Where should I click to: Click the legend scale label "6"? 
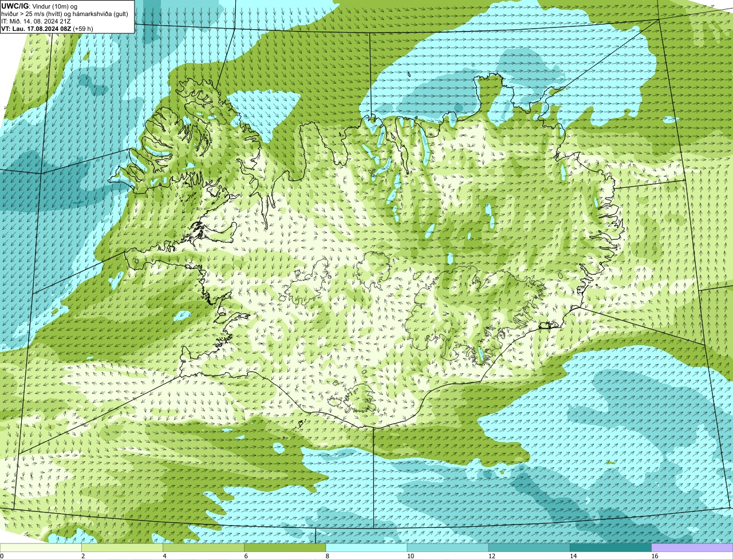(246, 556)
